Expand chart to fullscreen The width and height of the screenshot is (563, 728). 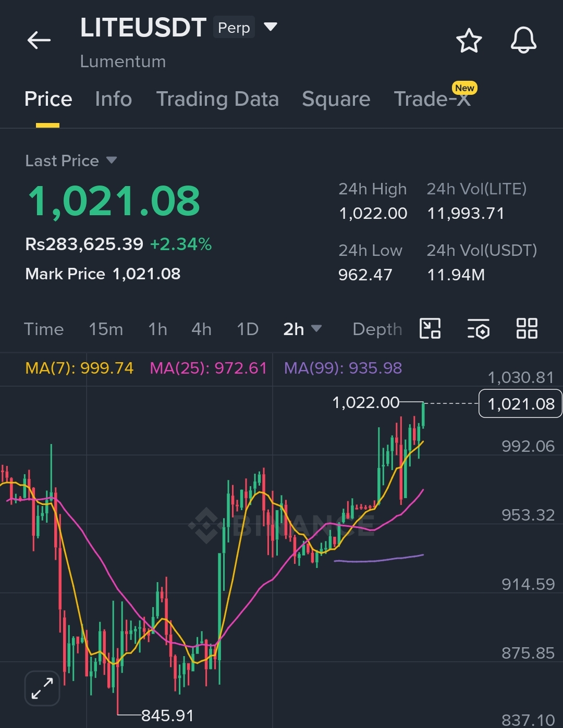42,688
